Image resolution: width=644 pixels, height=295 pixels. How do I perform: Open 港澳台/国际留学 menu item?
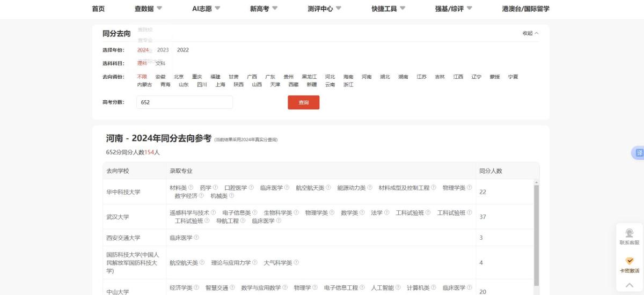coord(525,9)
